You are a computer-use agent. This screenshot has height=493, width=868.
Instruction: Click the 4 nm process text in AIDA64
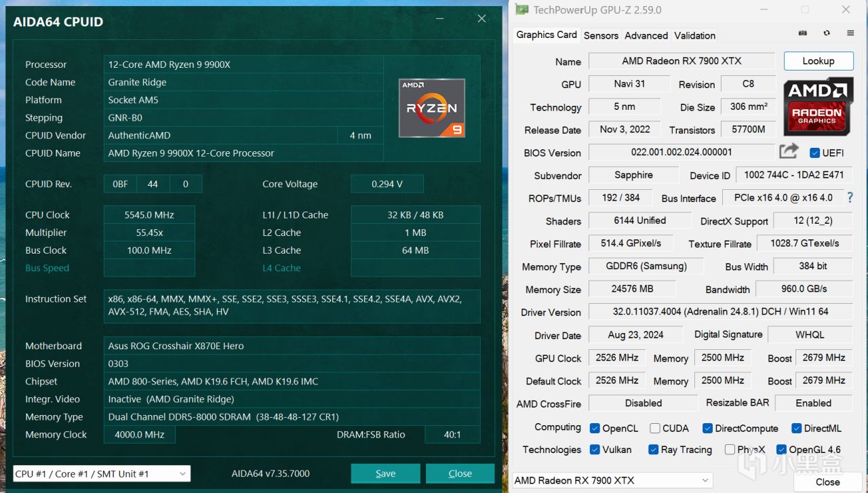click(x=360, y=136)
